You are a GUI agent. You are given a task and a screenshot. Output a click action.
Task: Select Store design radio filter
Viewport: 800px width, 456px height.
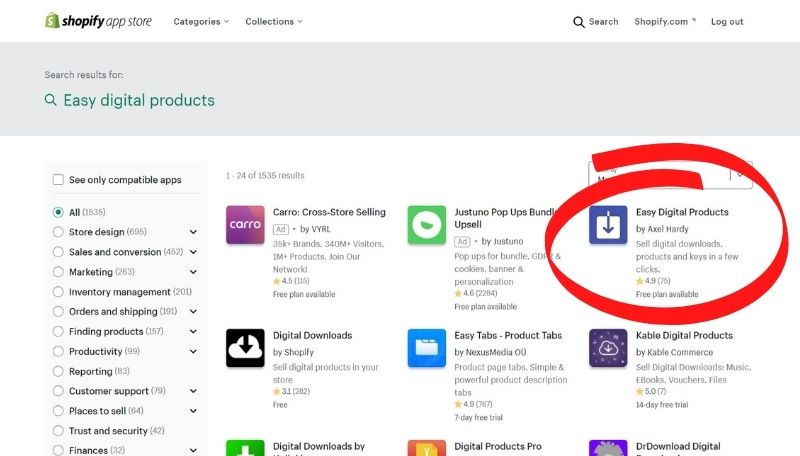(58, 232)
